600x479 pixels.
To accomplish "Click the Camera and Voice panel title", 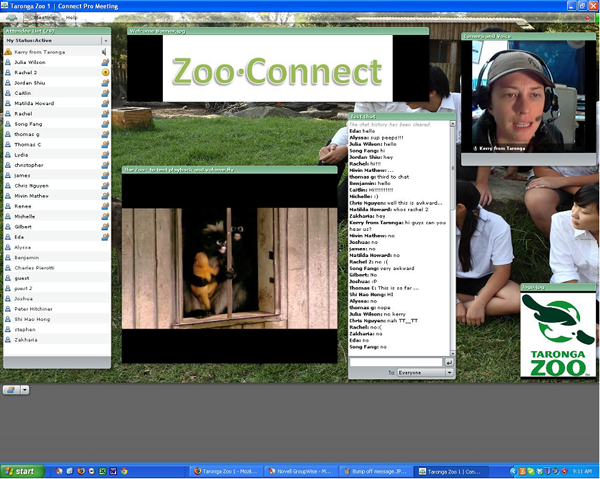I will point(487,36).
